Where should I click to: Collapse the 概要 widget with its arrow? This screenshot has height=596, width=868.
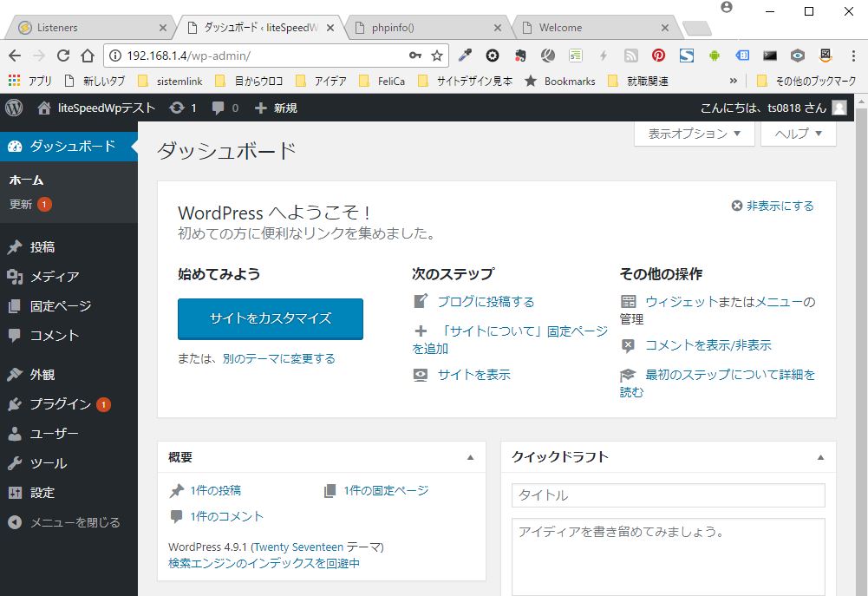[470, 457]
